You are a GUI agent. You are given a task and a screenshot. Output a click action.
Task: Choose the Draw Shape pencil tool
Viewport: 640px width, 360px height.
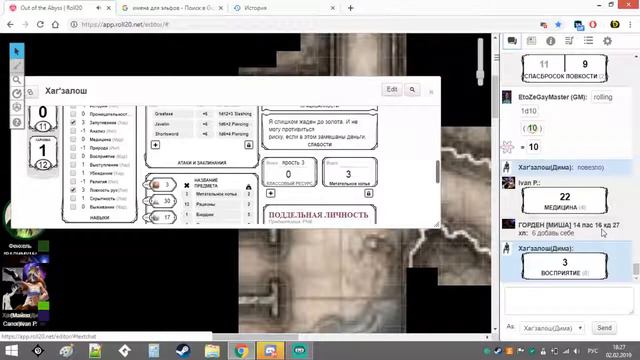pyautogui.click(x=17, y=65)
